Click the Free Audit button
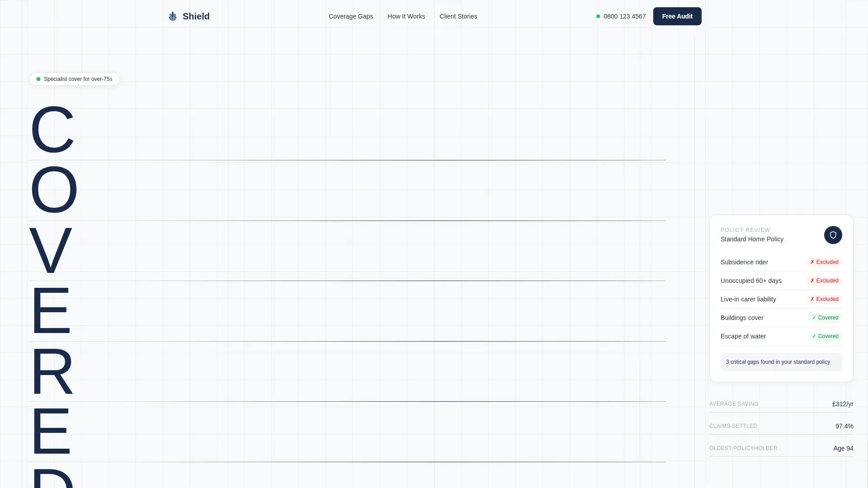Screen dimensions: 868x488 (x=677, y=16)
